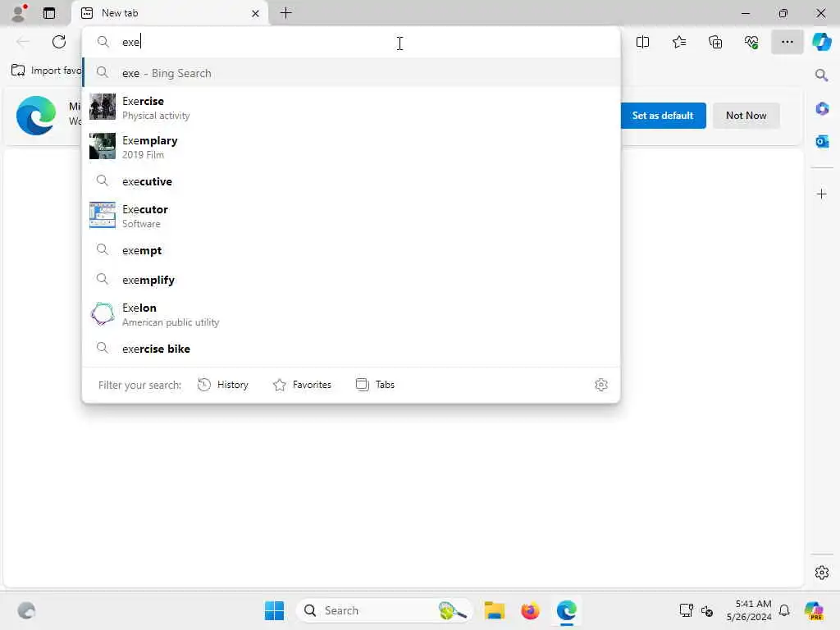Screen dimensions: 840x630
Task: Select the 'exemplify' search suggestion
Action: click(x=351, y=280)
